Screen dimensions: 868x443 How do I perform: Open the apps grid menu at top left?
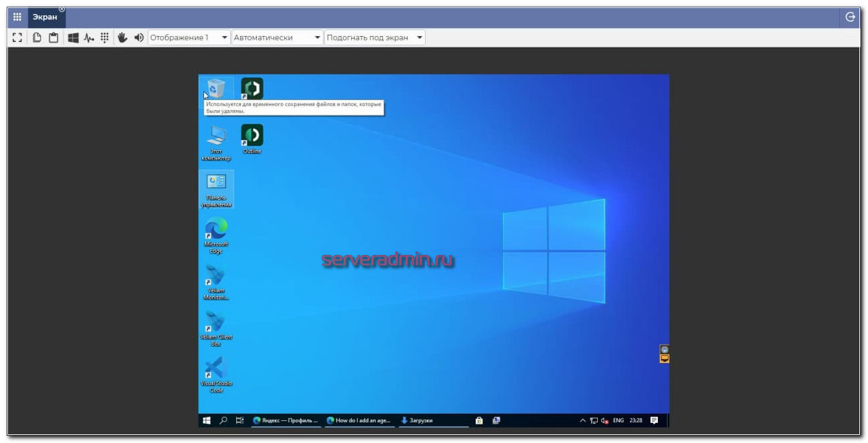pyautogui.click(x=17, y=17)
